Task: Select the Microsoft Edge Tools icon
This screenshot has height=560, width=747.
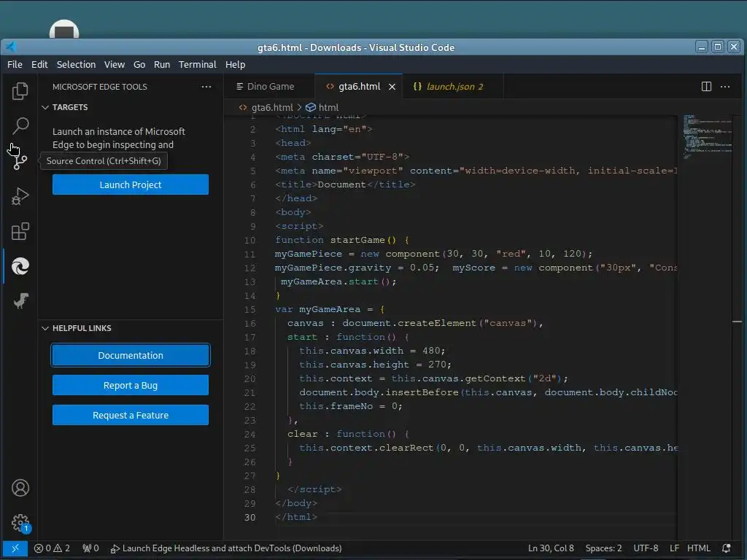Action: coord(20,266)
